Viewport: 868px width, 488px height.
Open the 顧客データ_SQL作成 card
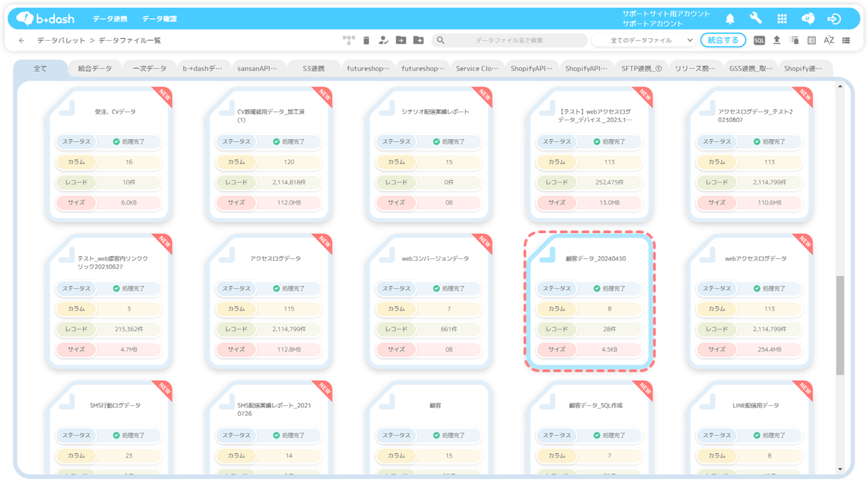(x=589, y=427)
